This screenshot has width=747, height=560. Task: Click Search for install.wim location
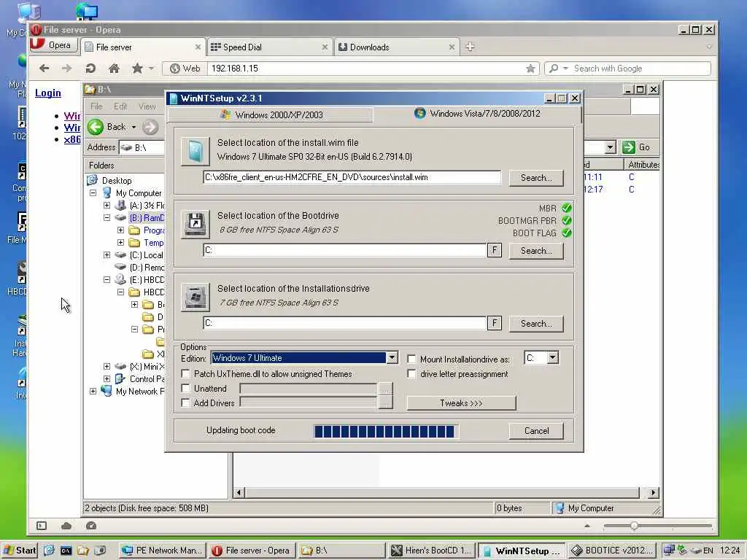536,178
